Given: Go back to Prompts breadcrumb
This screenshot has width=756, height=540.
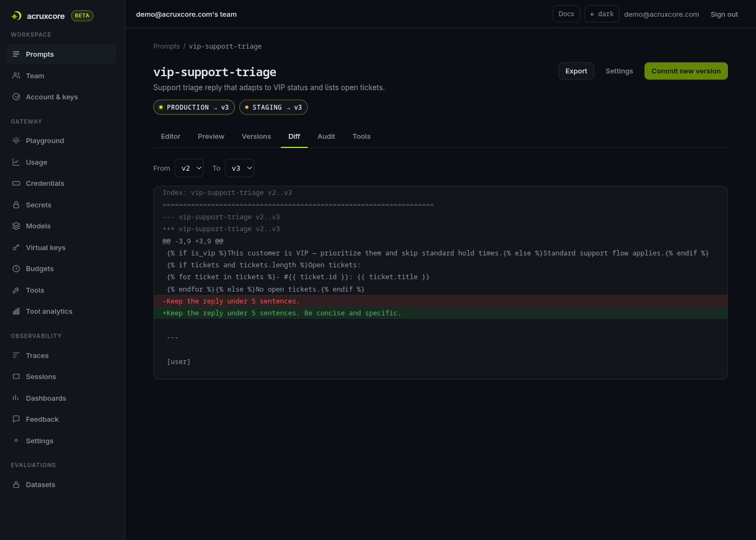Looking at the screenshot, I should point(166,46).
